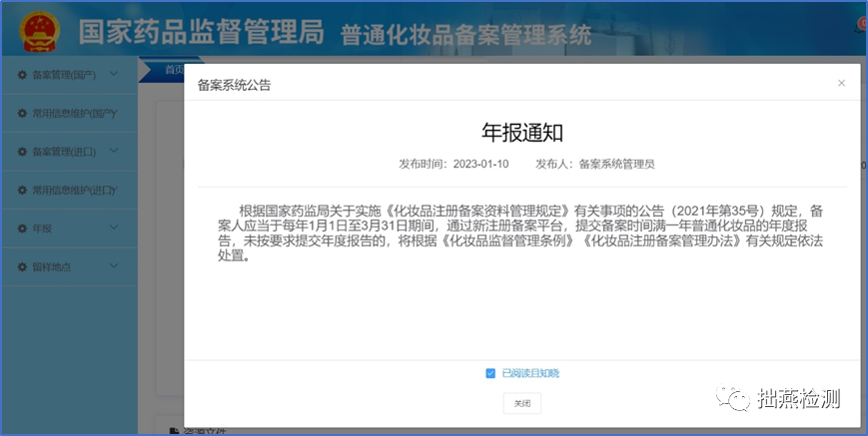Check the 已阅读且知晓 checkbox
The image size is (868, 436).
(x=489, y=373)
